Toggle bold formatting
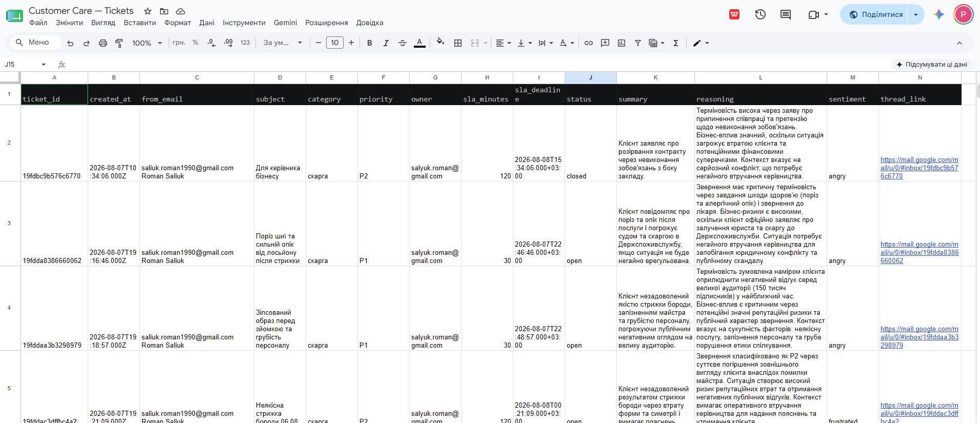980x423 pixels. [x=370, y=43]
